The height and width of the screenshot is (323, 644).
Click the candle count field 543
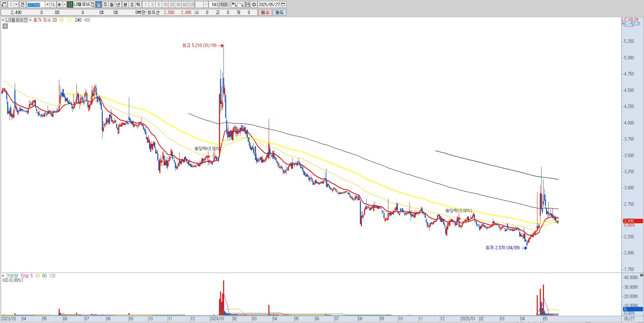pos(214,4)
